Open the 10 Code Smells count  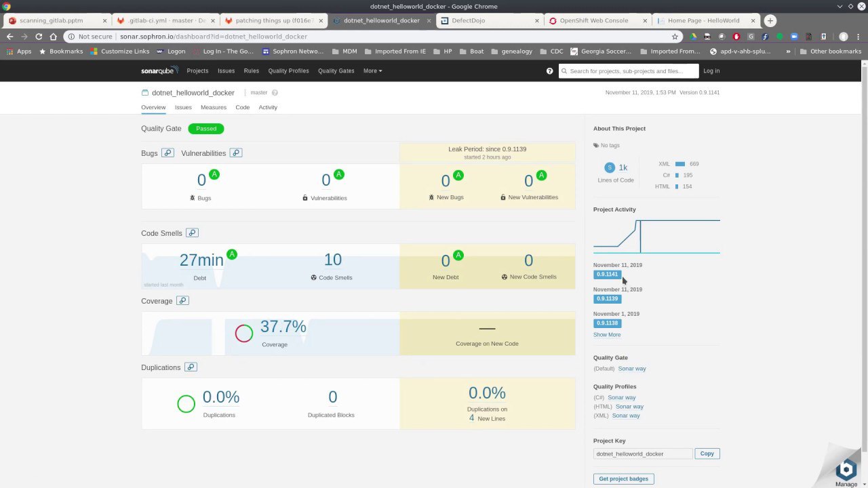333,260
